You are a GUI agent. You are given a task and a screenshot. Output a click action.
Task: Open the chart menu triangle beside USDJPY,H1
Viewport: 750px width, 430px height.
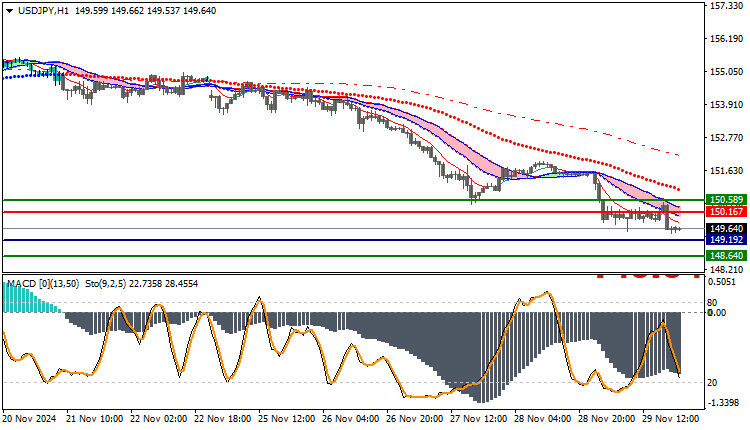point(10,11)
